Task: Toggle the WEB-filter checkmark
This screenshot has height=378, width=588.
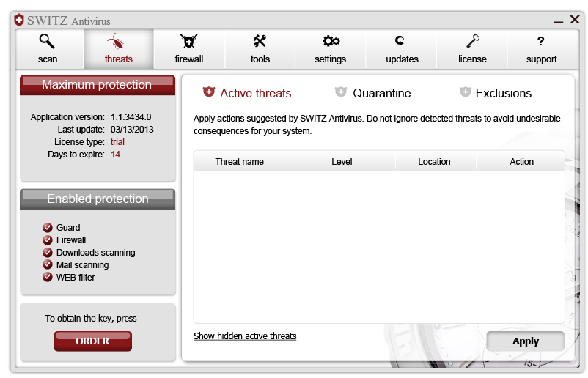Action: pyautogui.click(x=48, y=278)
